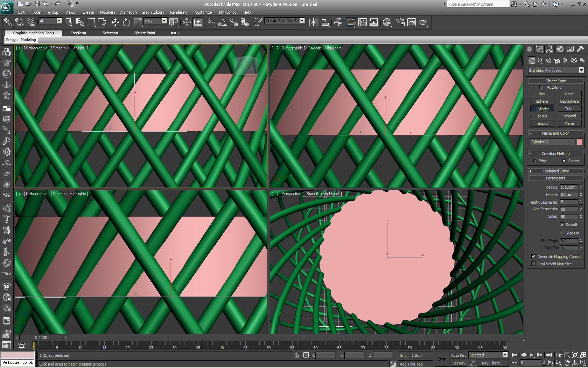The width and height of the screenshot is (588, 368).
Task: Expand the Keyboard Entry rollout
Action: [x=555, y=171]
